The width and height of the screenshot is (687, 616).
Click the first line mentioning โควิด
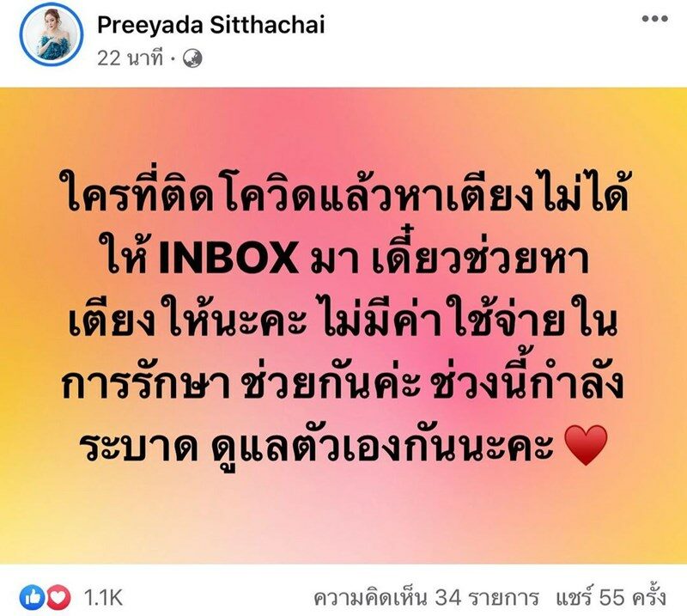click(x=344, y=195)
